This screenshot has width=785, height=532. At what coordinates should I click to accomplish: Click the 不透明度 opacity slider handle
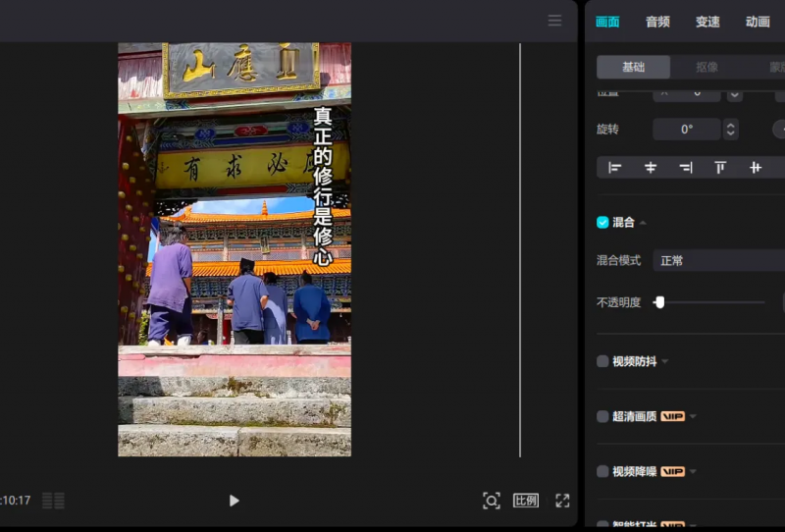pyautogui.click(x=659, y=302)
